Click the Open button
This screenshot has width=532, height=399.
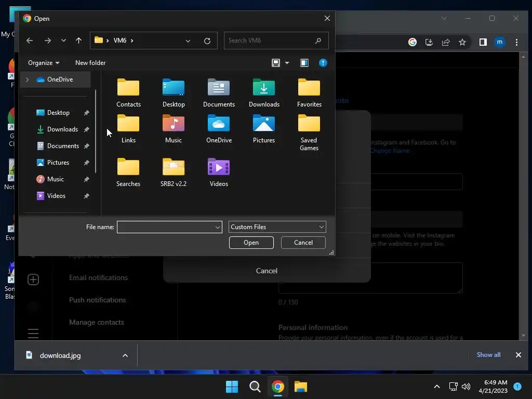[x=251, y=243]
